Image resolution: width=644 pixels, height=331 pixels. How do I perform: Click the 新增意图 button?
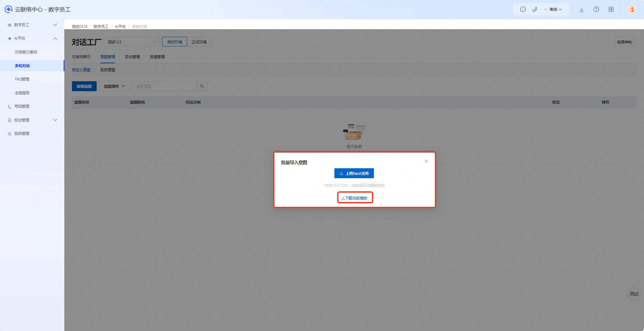coord(84,86)
